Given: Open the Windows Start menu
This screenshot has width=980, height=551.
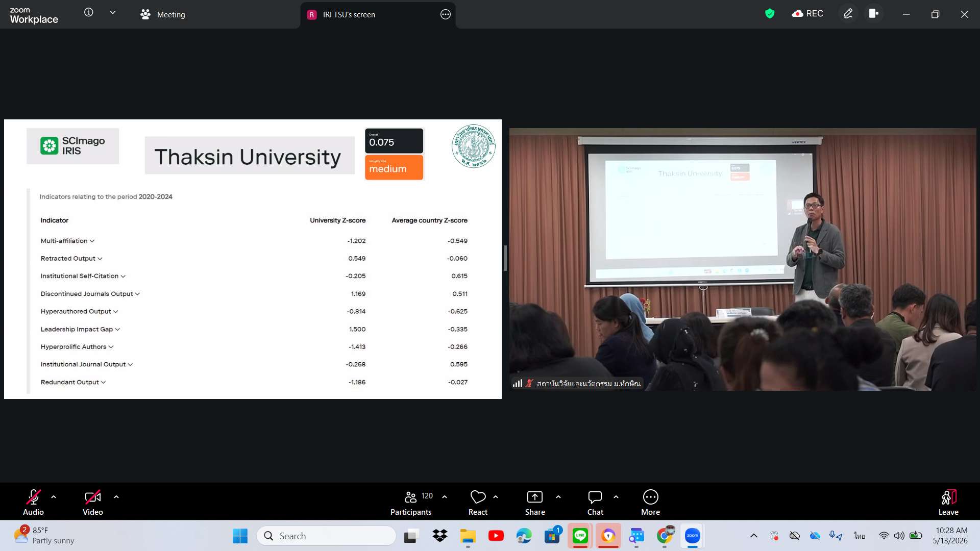Looking at the screenshot, I should click(x=240, y=536).
